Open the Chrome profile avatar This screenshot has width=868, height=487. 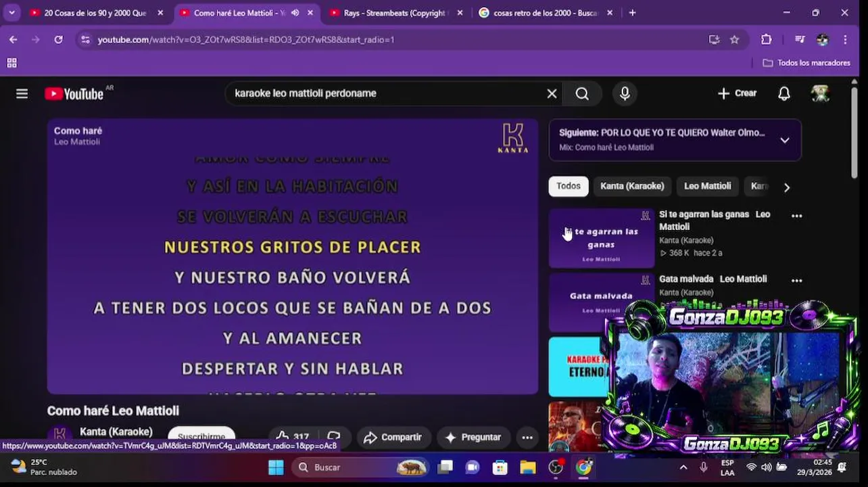[822, 40]
